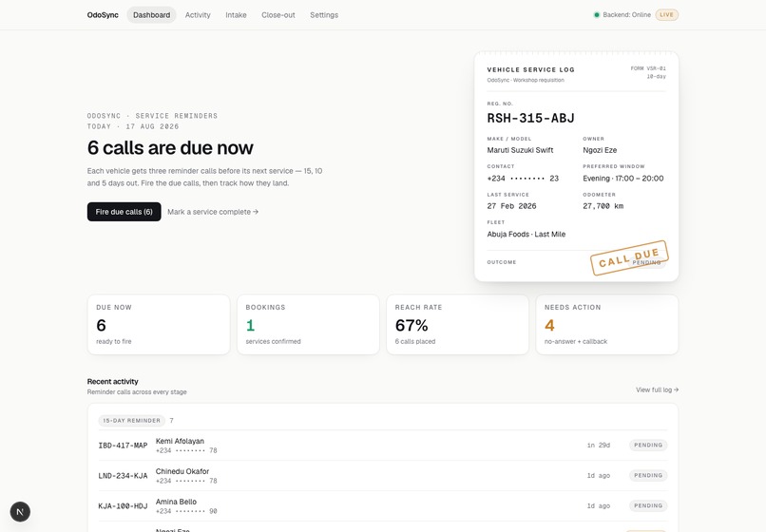Click owner name Amina Bello

click(x=176, y=502)
